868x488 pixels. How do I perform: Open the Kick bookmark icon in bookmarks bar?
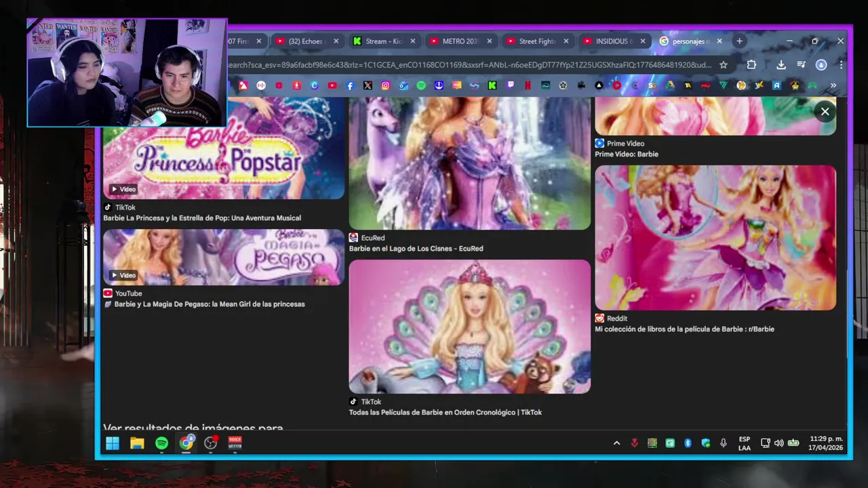pos(492,85)
